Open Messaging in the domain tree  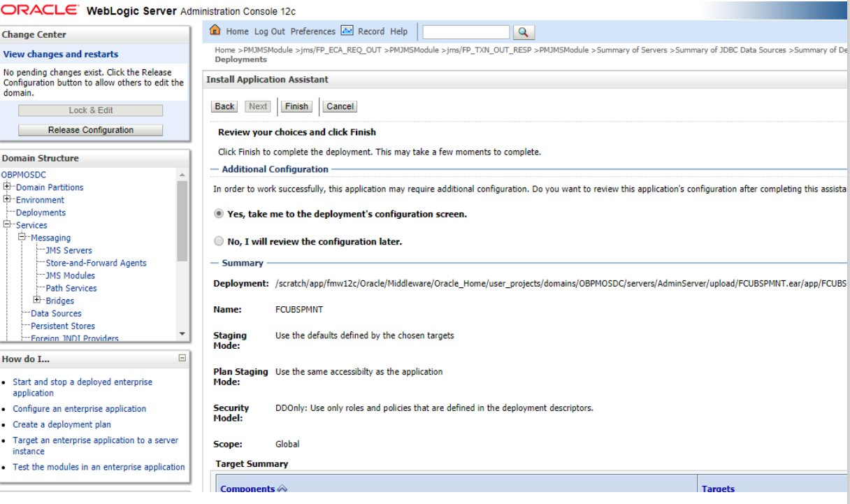click(50, 238)
